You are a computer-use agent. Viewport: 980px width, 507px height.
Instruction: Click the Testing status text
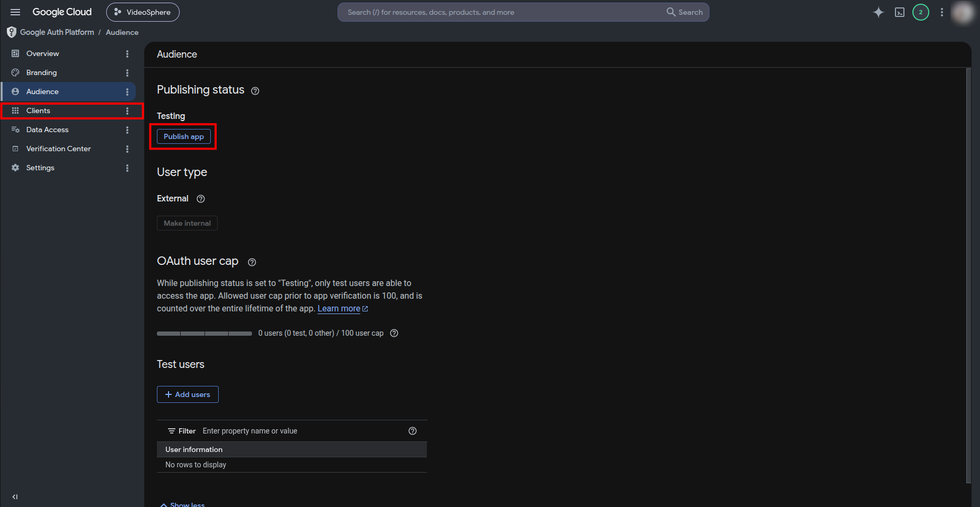point(171,116)
